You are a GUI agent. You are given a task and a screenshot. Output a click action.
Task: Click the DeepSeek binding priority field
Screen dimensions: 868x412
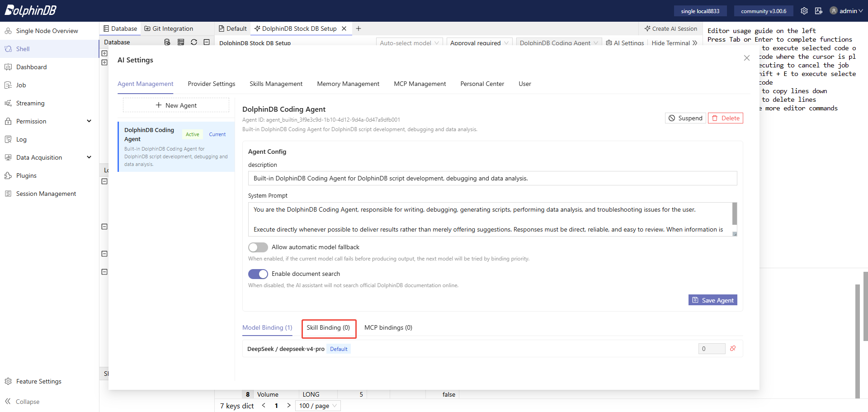point(712,349)
